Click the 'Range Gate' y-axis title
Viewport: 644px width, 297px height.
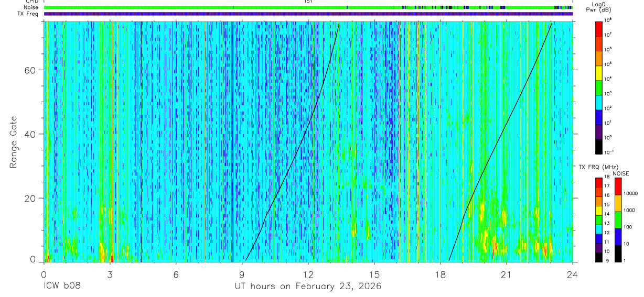13,142
